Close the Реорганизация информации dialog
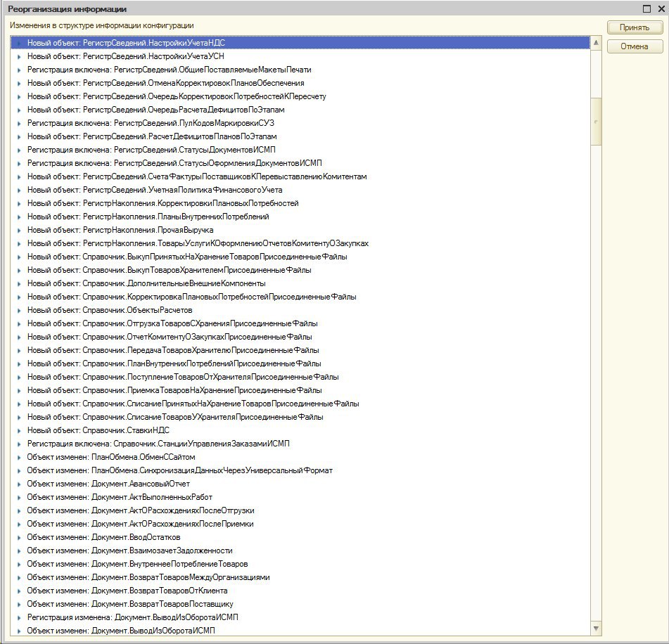This screenshot has width=669, height=644. pos(662,8)
